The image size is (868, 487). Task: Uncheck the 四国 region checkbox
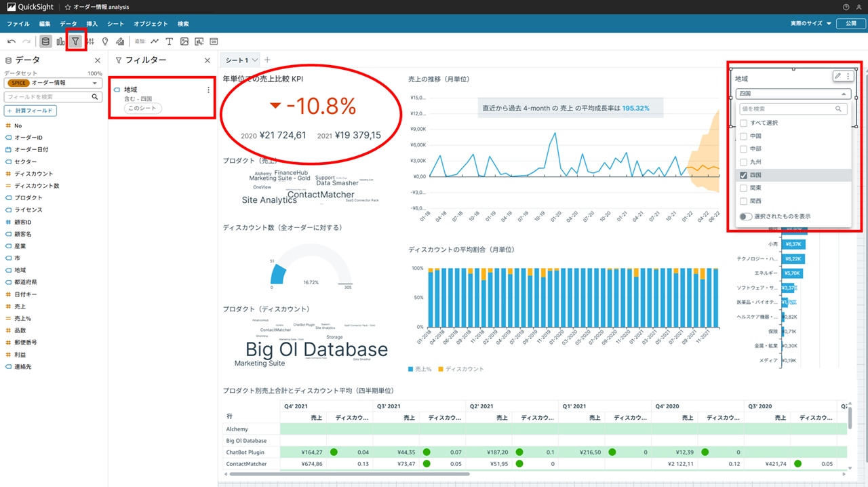pyautogui.click(x=744, y=175)
